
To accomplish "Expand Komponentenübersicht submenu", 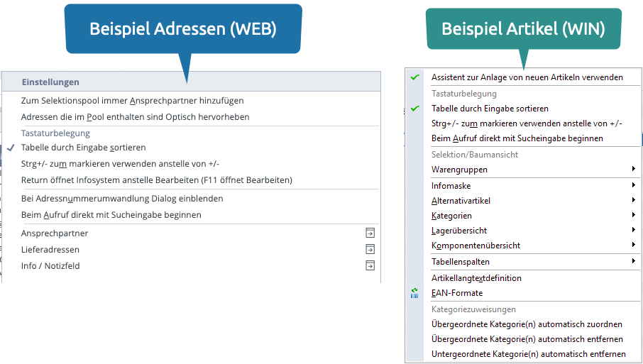I will coord(632,246).
